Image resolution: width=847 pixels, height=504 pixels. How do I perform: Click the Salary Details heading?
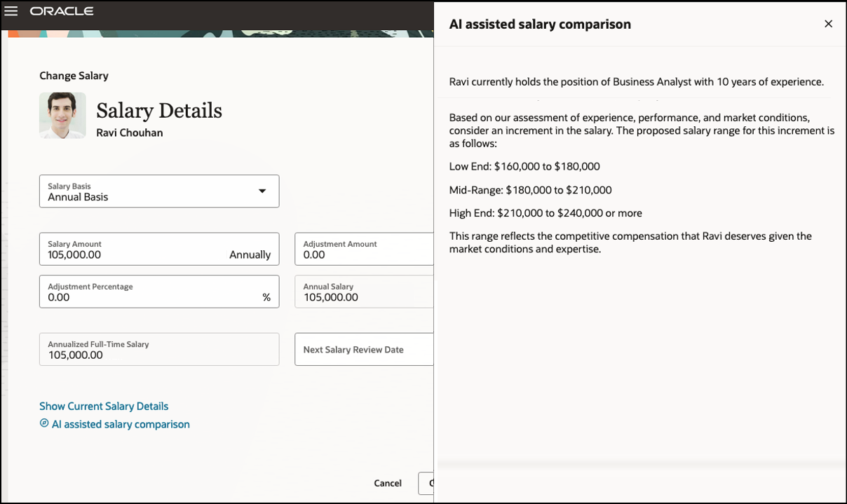(159, 111)
